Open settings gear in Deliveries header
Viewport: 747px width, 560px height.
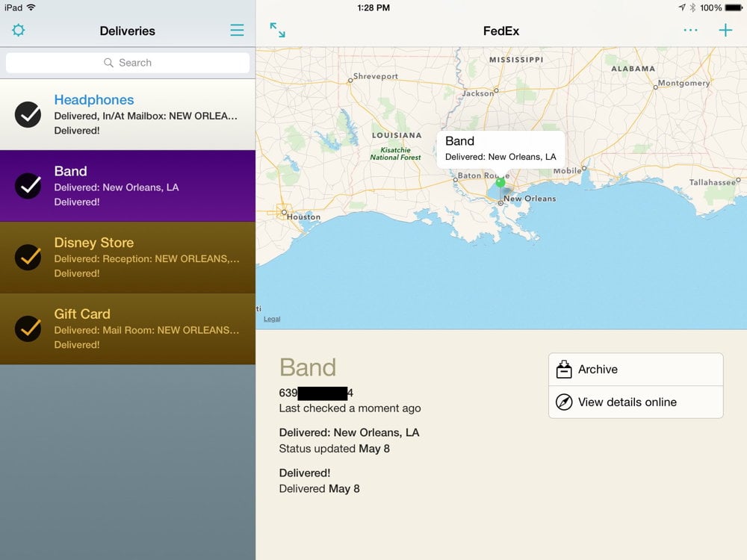click(18, 31)
